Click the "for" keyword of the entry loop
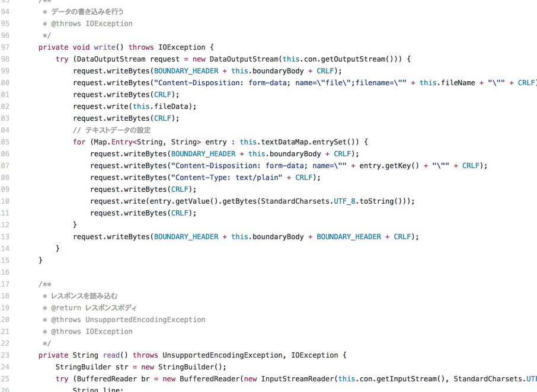Screen dimensions: 537x392 click(x=79, y=142)
